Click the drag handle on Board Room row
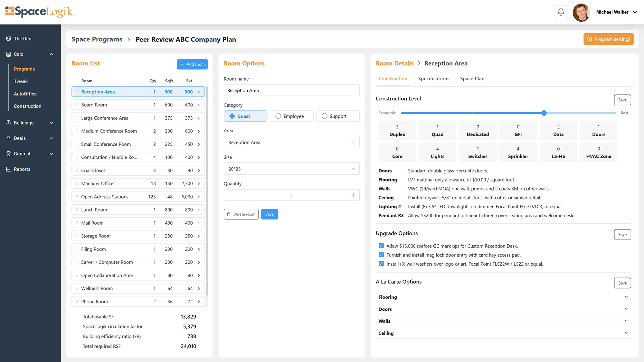This screenshot has width=644, height=362. [x=76, y=105]
